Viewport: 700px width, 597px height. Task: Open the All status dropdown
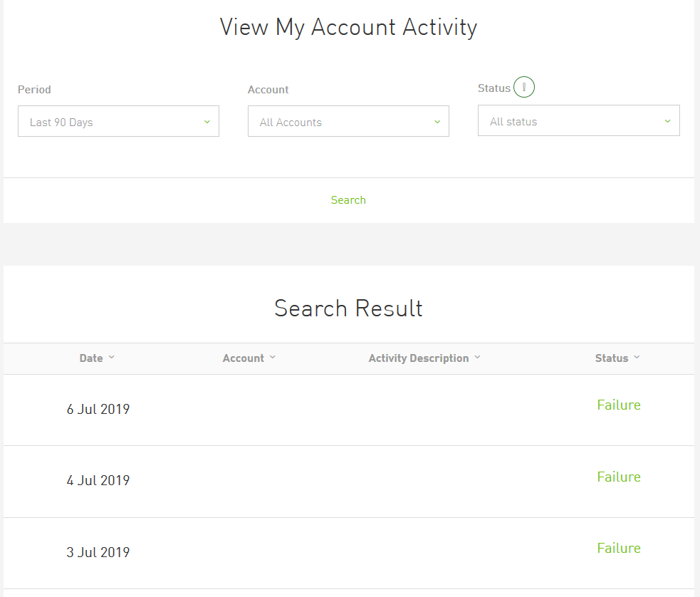tap(578, 120)
